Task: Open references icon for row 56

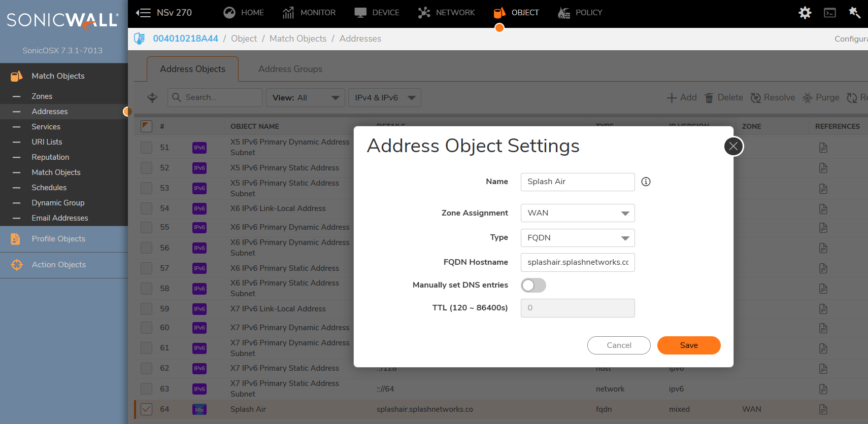Action: [x=823, y=248]
